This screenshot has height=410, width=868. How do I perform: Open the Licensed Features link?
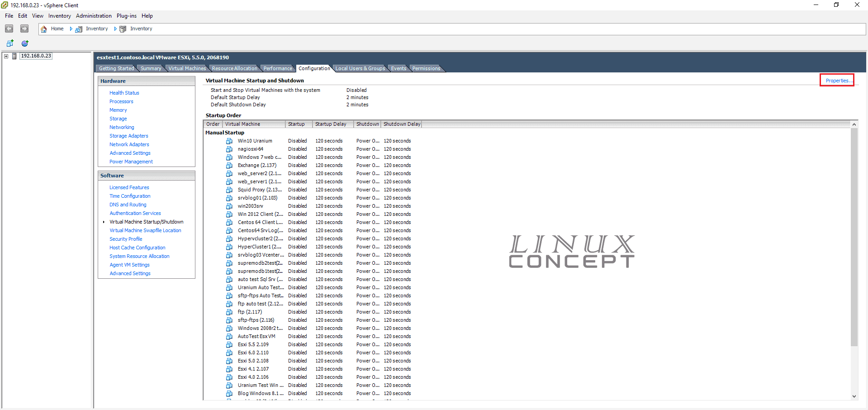pos(129,187)
